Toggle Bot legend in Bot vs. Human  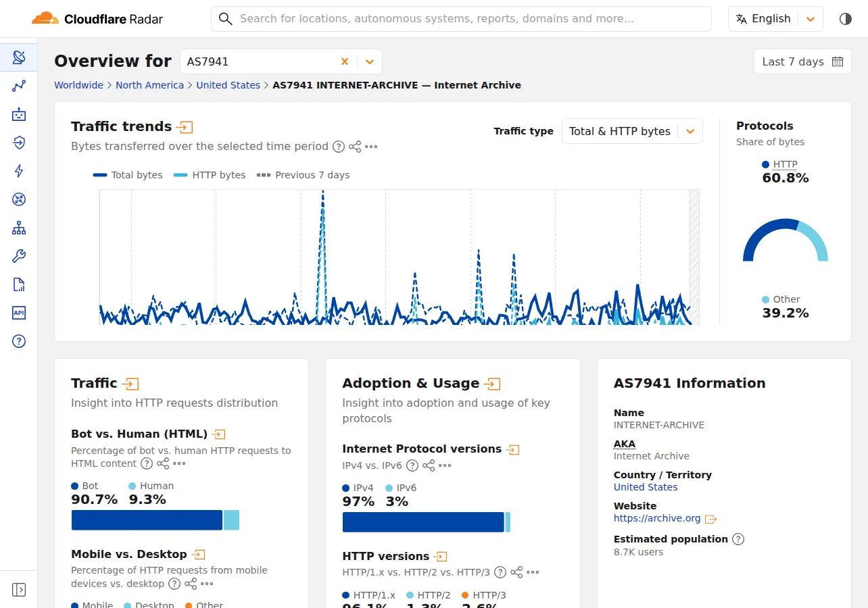click(85, 486)
